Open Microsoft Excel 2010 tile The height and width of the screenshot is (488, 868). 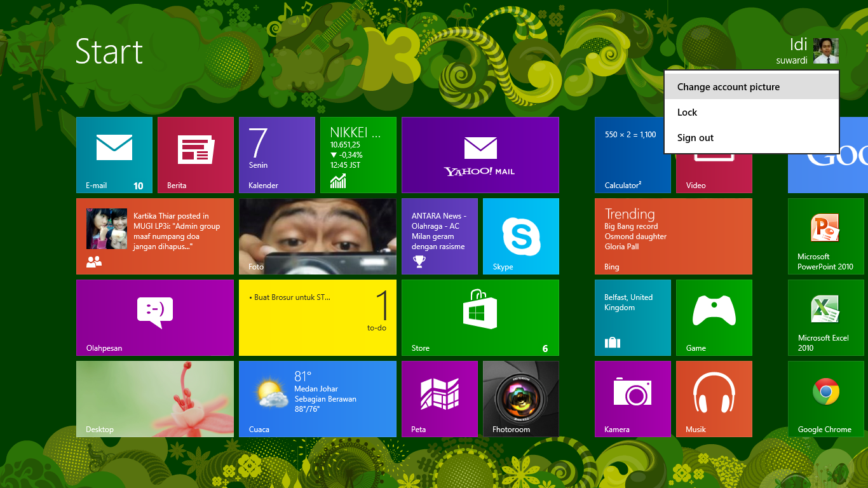pyautogui.click(x=826, y=318)
